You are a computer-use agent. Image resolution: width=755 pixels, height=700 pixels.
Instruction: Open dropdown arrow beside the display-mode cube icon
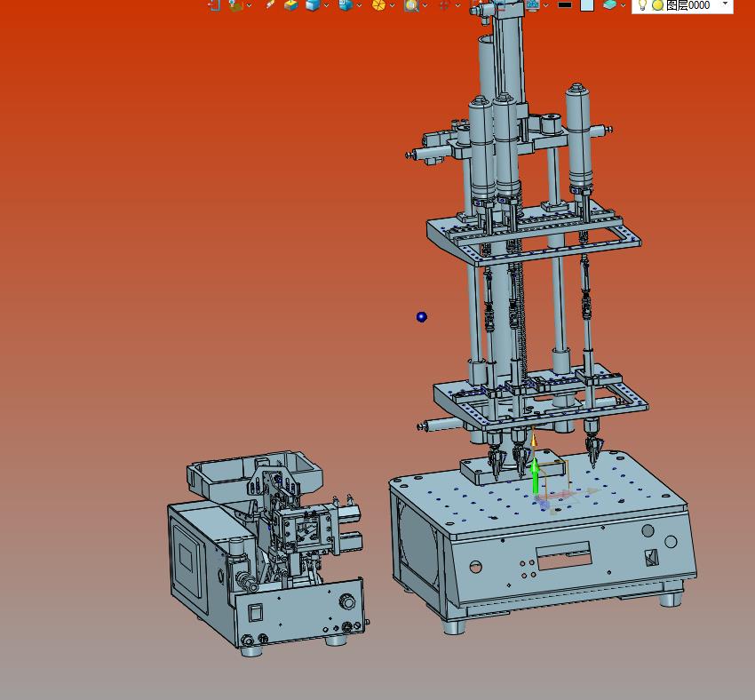(359, 5)
